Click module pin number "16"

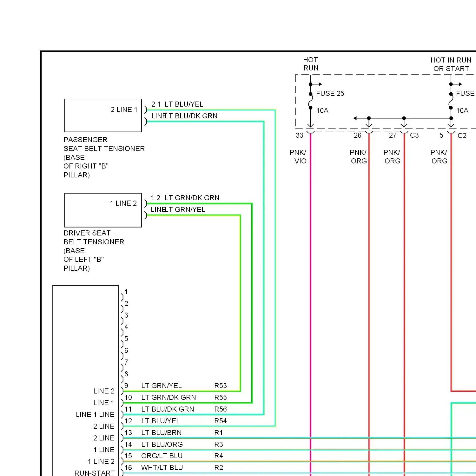128,467
